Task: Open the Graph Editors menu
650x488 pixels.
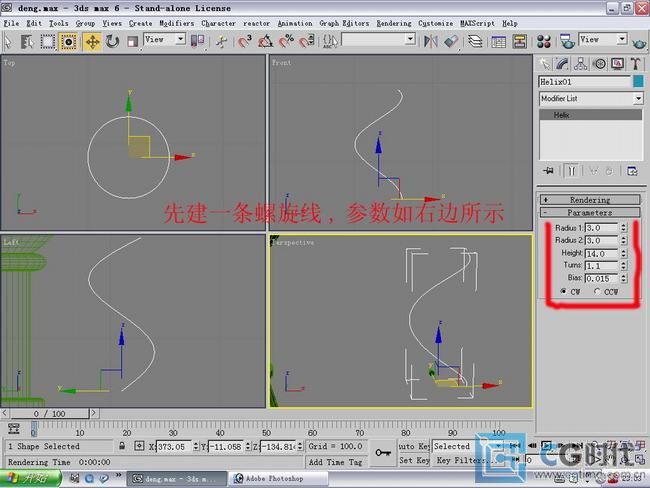Action: [x=344, y=23]
